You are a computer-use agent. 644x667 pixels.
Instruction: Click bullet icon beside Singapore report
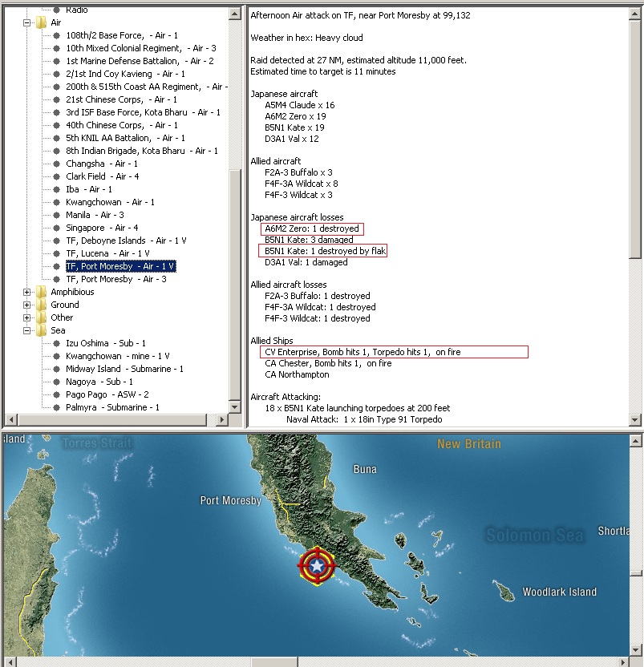(x=56, y=228)
